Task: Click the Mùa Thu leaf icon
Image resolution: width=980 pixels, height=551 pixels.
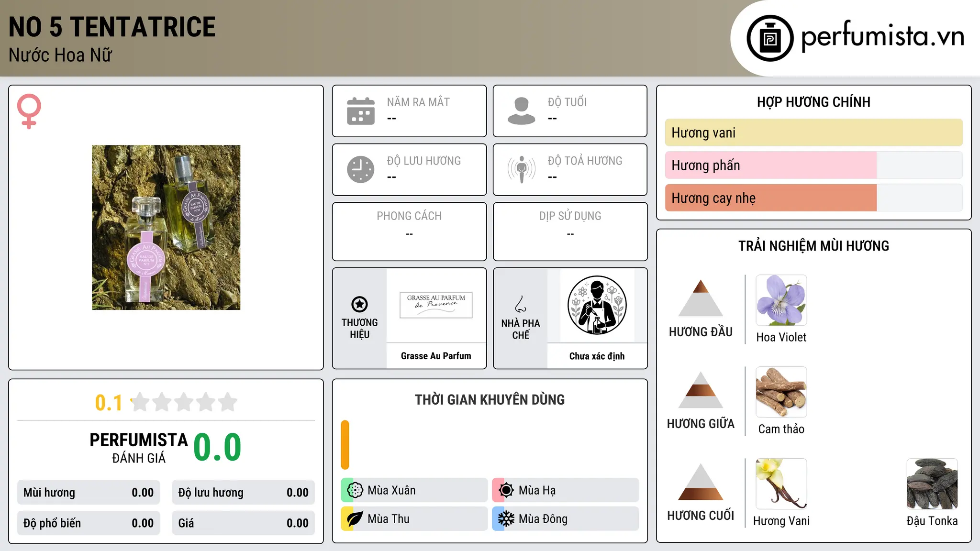Action: pos(355,519)
